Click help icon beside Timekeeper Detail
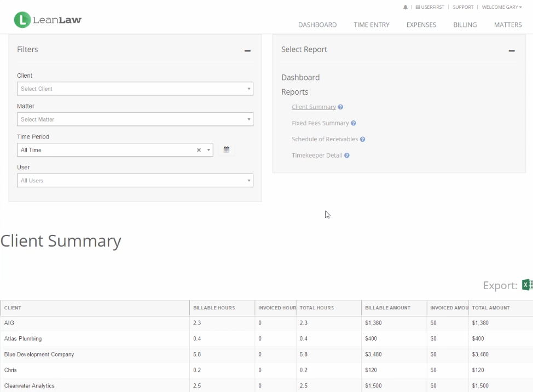This screenshot has height=392, width=533. (x=347, y=155)
